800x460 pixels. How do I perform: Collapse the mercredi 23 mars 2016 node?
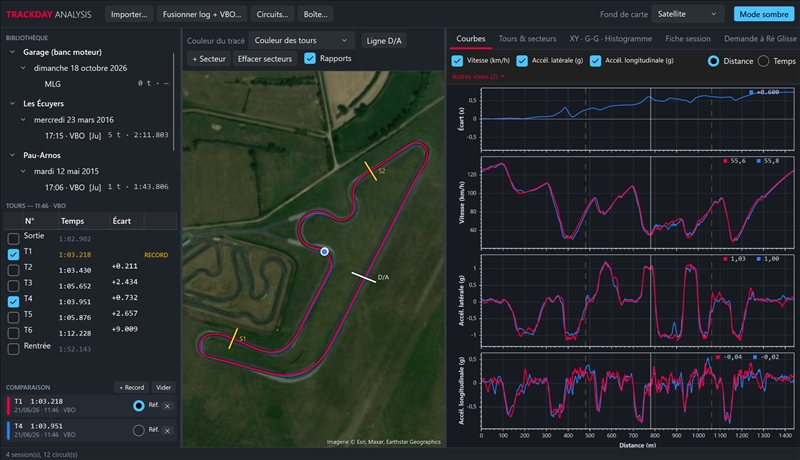pyautogui.click(x=23, y=120)
